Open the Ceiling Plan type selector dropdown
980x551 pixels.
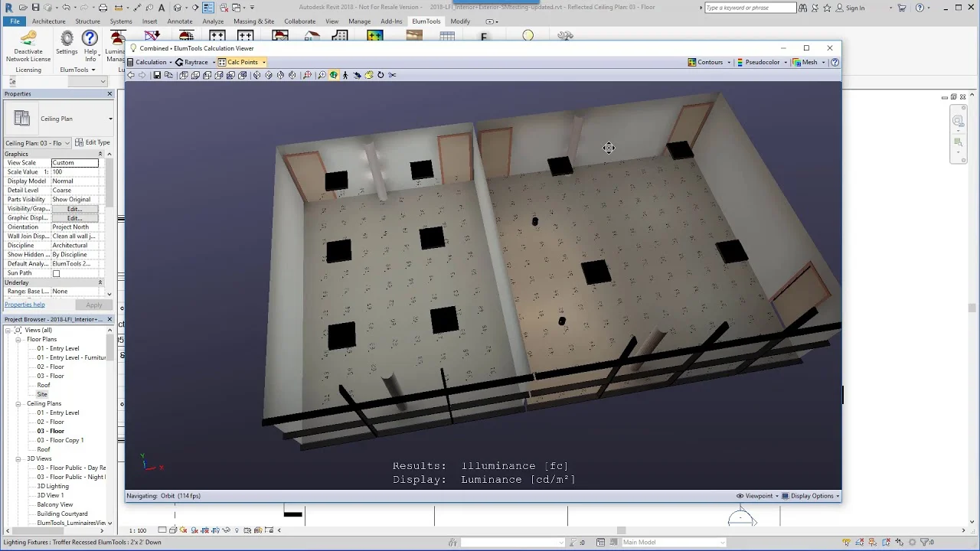tap(110, 119)
